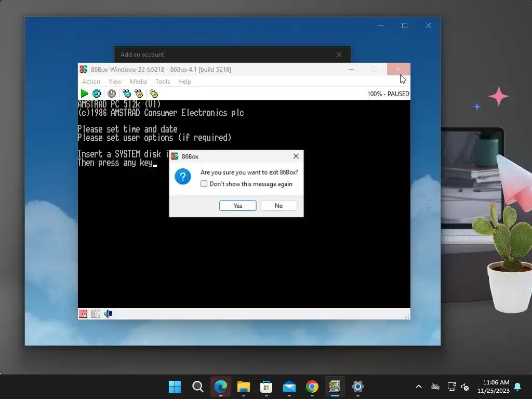Image resolution: width=532 pixels, height=399 pixels.
Task: Resume emulation with the green play icon
Action: click(84, 94)
